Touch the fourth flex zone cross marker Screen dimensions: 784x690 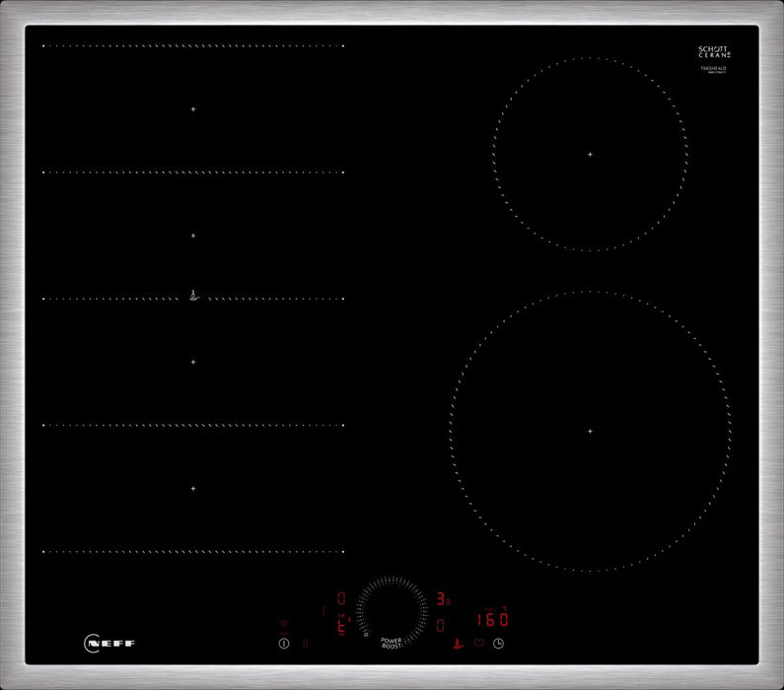[x=193, y=488]
